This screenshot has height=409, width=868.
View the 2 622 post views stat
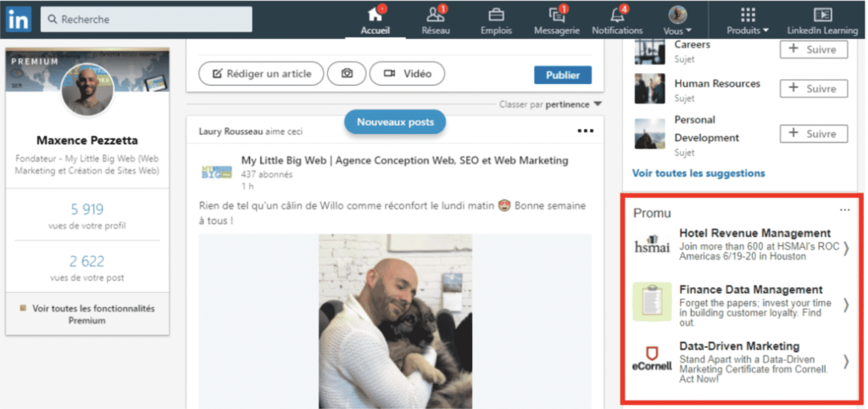[x=87, y=261]
